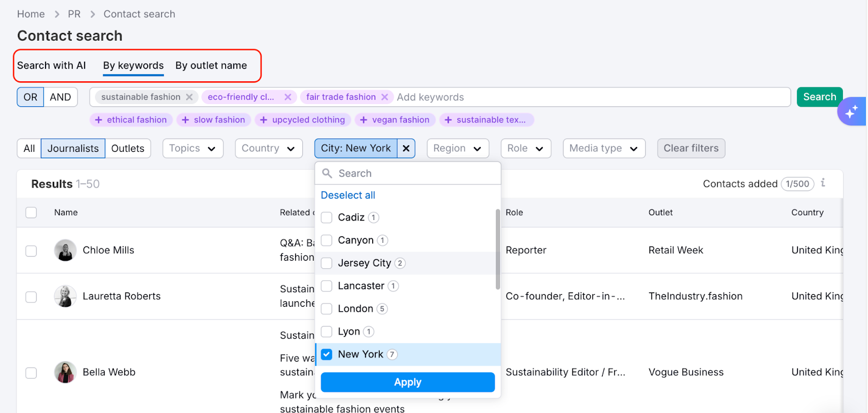The image size is (868, 413).
Task: Clear the City: New York filter
Action: pos(406,149)
